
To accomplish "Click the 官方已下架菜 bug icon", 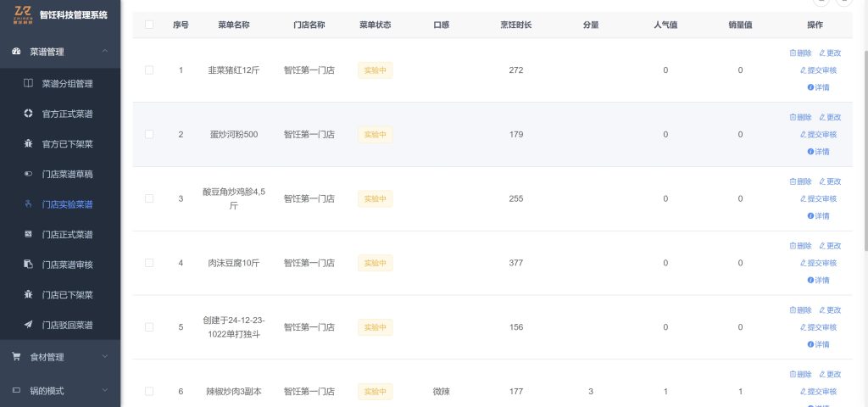I will (x=28, y=144).
